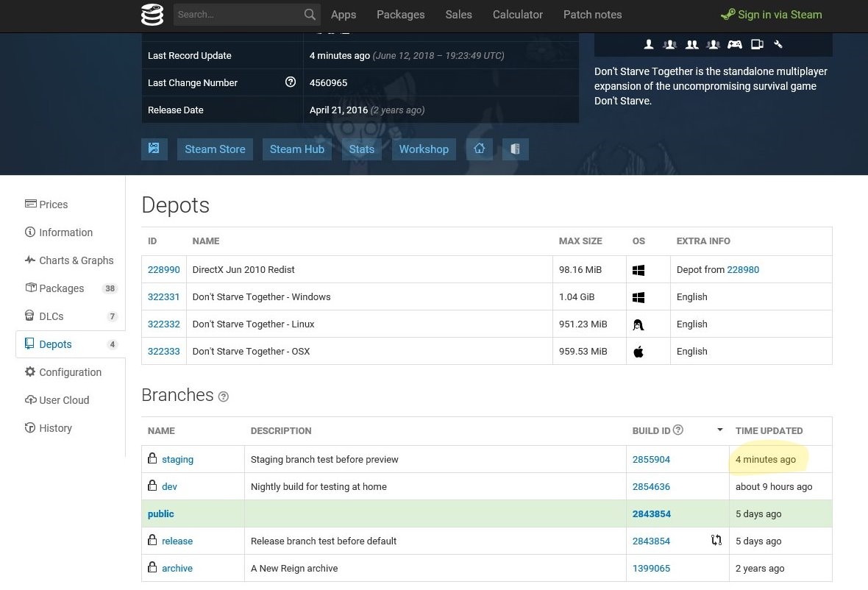Sort branches using Build ID arrow
Viewport: 868px width, 590px height.
[719, 430]
